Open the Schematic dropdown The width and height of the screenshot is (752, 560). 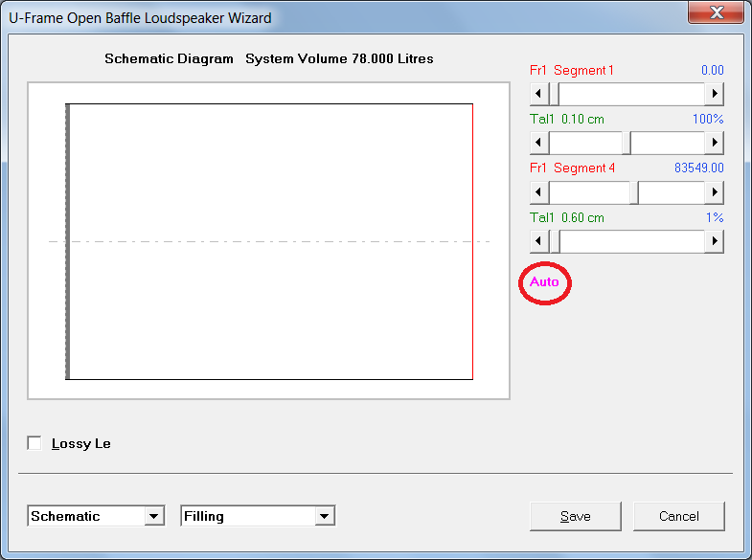153,516
